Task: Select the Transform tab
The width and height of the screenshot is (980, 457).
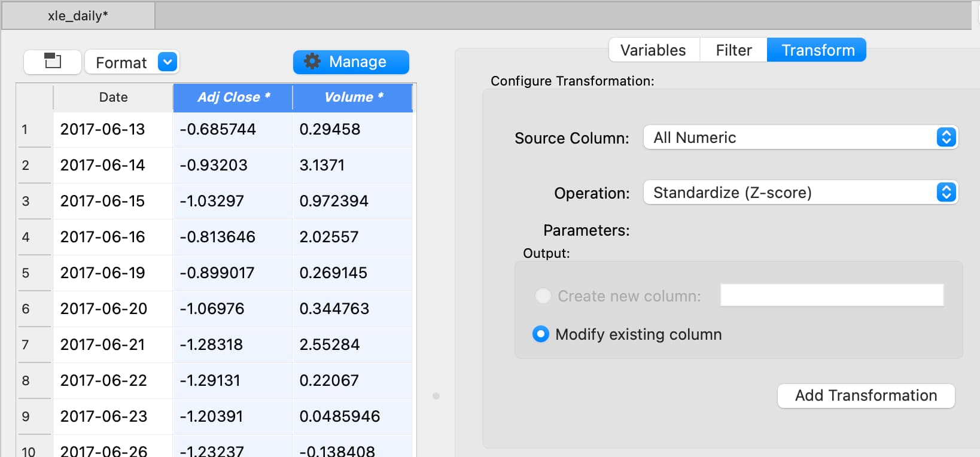Action: (817, 50)
